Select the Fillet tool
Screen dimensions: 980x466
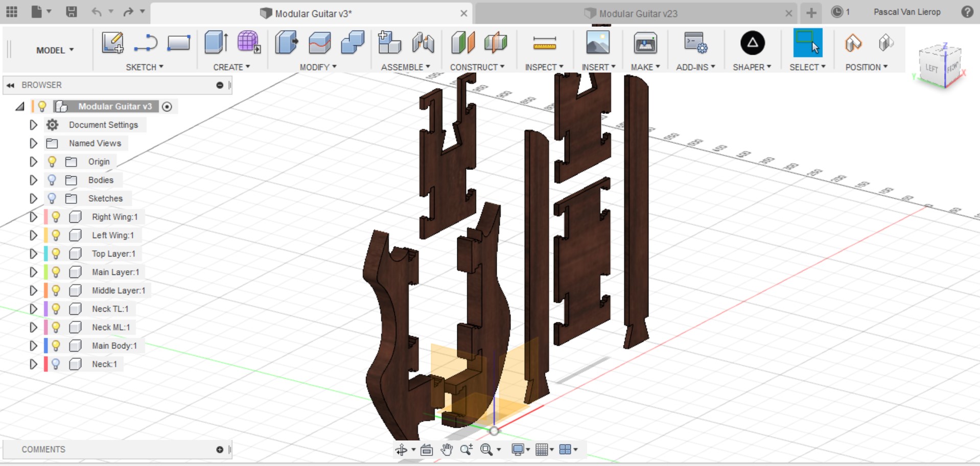pyautogui.click(x=320, y=42)
